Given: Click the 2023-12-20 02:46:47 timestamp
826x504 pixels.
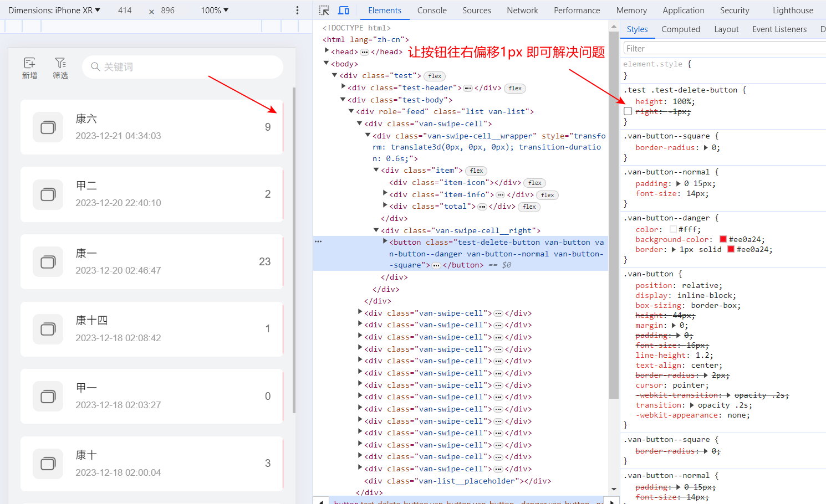Looking at the screenshot, I should tap(118, 270).
